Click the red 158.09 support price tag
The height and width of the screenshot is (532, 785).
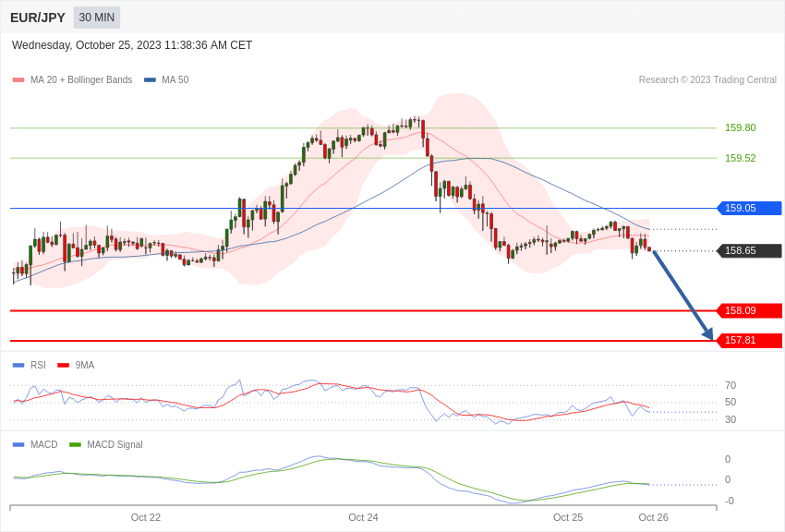(x=750, y=310)
